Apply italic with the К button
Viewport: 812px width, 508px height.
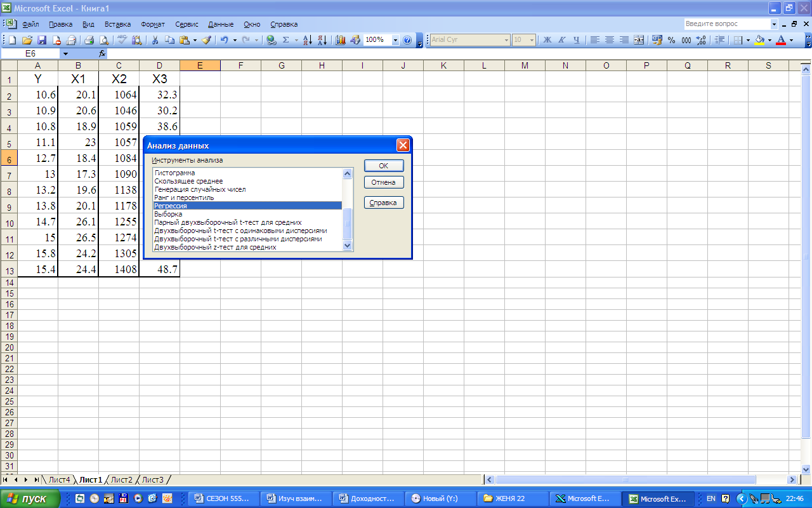coord(561,40)
